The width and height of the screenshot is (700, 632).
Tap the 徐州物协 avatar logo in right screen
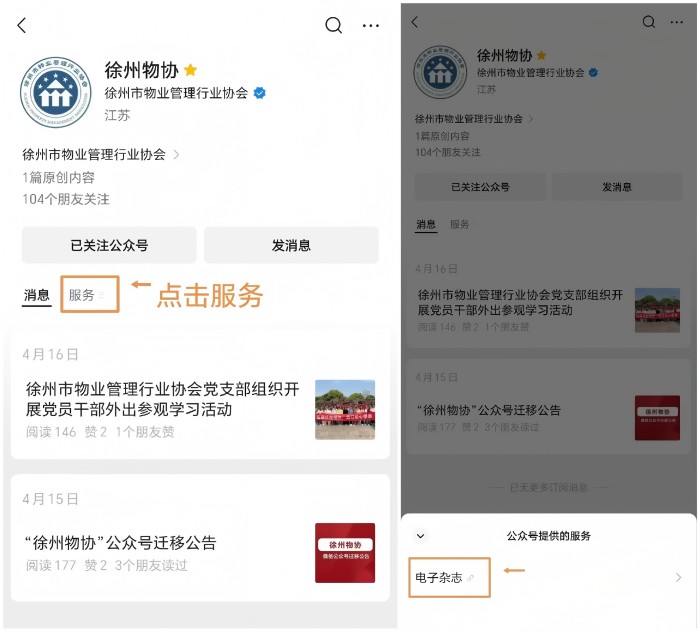coord(440,72)
